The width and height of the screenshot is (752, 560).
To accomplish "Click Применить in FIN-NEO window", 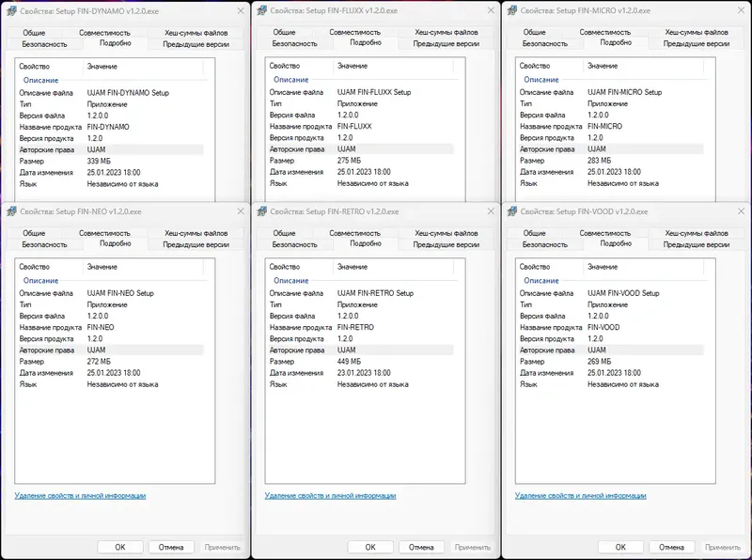I will pyautogui.click(x=222, y=547).
